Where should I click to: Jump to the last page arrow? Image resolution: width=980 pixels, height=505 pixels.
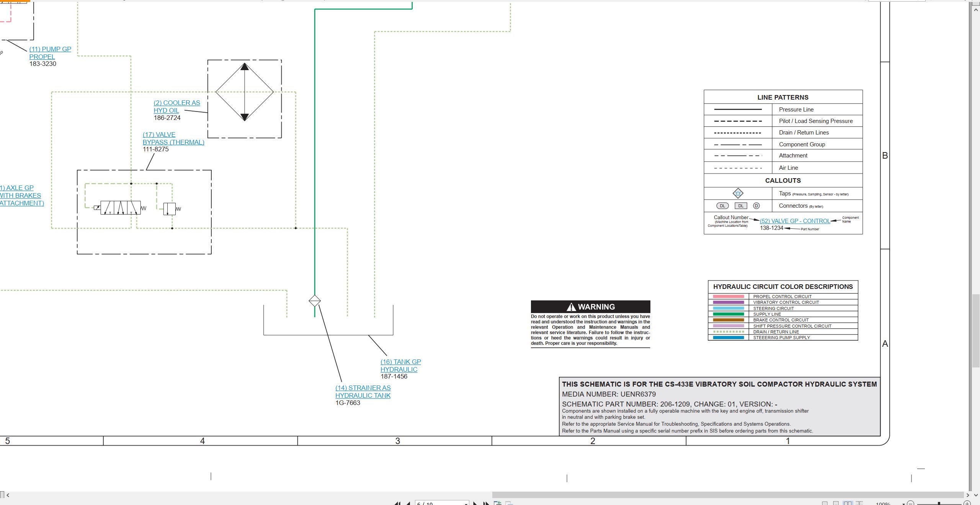[486, 503]
